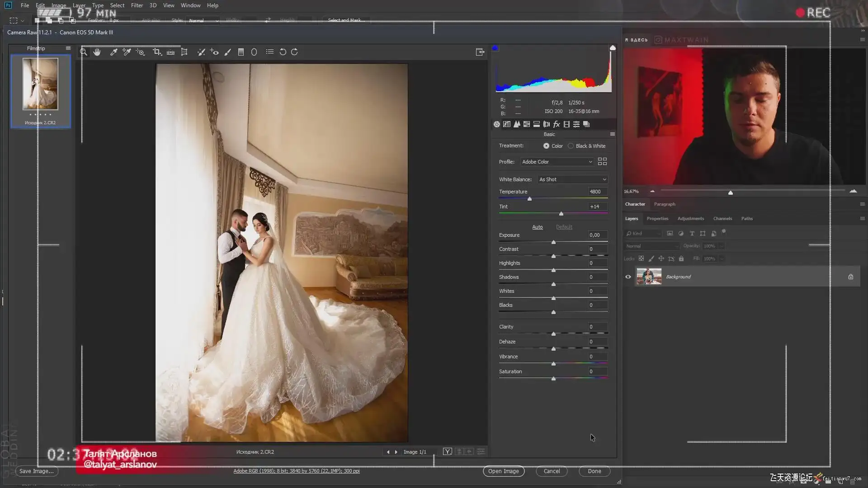Click the Auto tone link
Screen dimensions: 868x488
click(537, 227)
